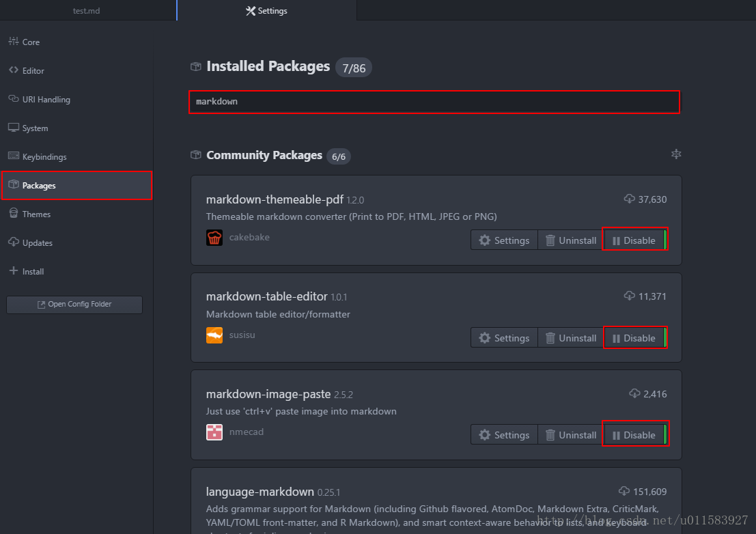Click the Community Packages box icon

coord(196,155)
